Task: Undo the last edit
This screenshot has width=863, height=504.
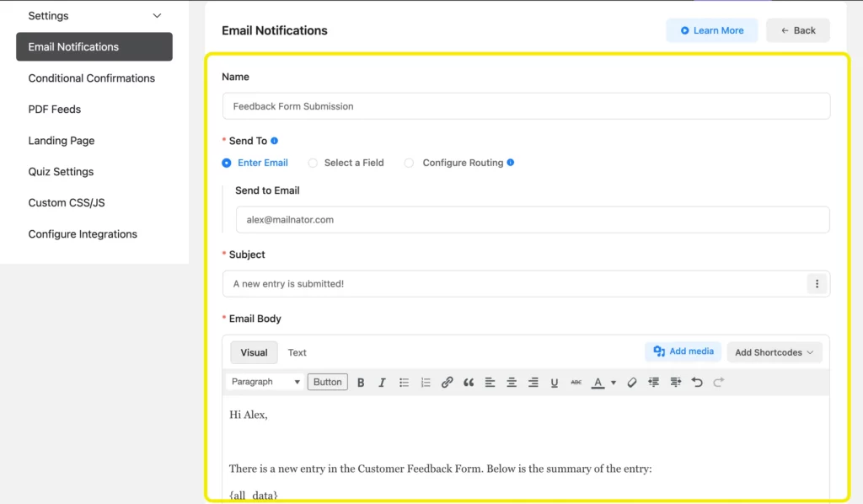Action: pyautogui.click(x=697, y=383)
